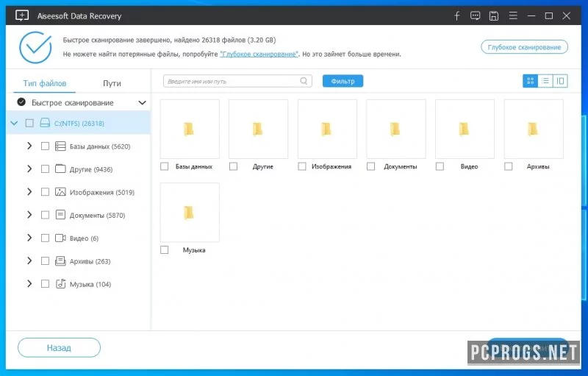Open the Видео folder thumbnail
The image size is (588, 376).
465,129
